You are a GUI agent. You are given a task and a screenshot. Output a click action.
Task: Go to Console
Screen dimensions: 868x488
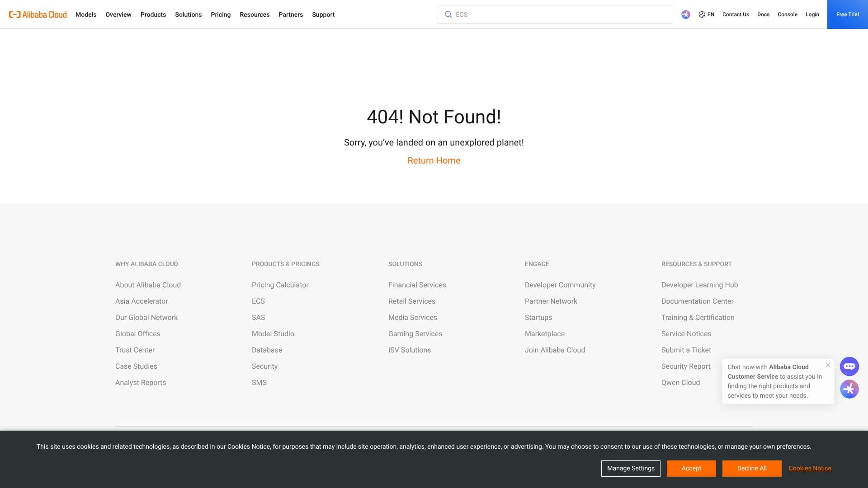[788, 14]
